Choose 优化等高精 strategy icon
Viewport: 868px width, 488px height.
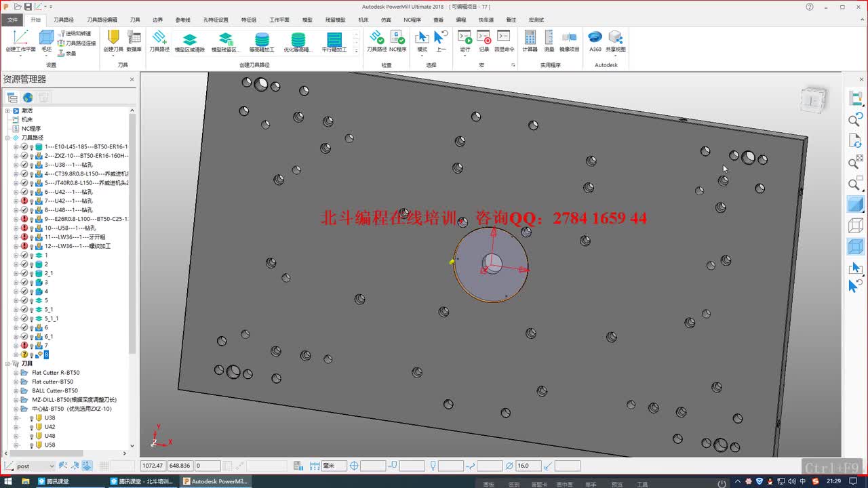click(x=298, y=40)
